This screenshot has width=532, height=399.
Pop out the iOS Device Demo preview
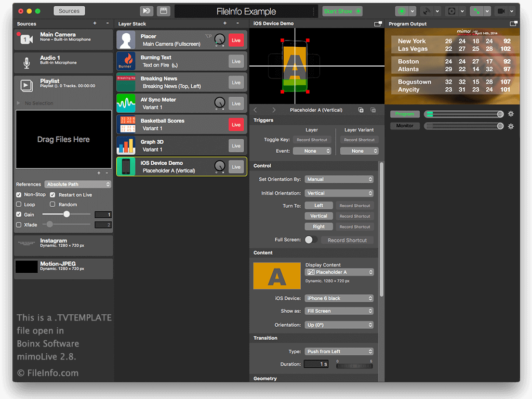[x=378, y=23]
